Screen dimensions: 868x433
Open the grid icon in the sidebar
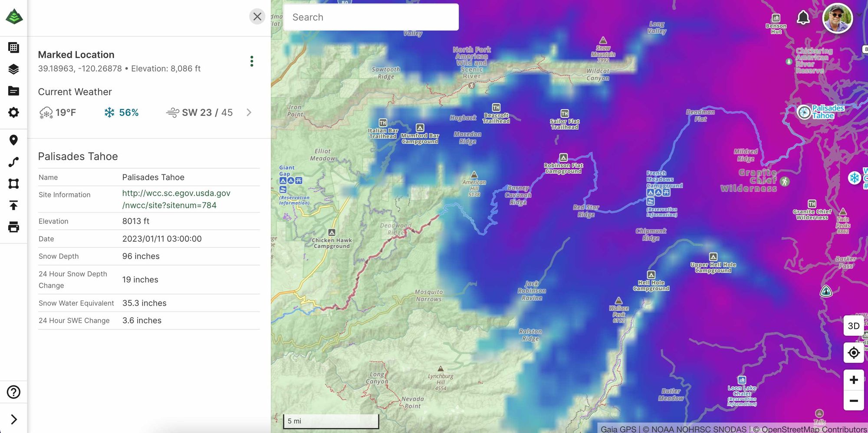point(14,47)
